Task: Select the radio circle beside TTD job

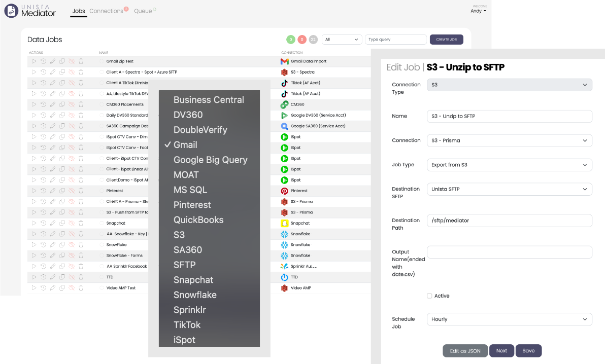Action: pos(102,277)
